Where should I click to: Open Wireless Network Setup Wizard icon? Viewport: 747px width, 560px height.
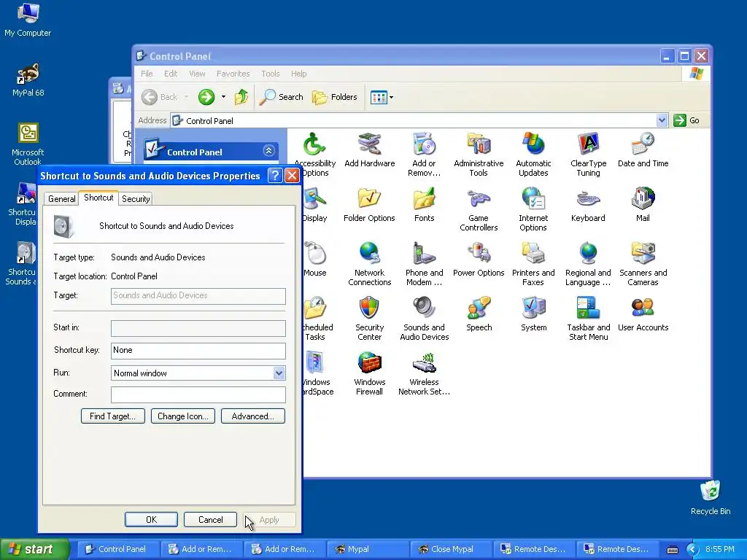(424, 373)
